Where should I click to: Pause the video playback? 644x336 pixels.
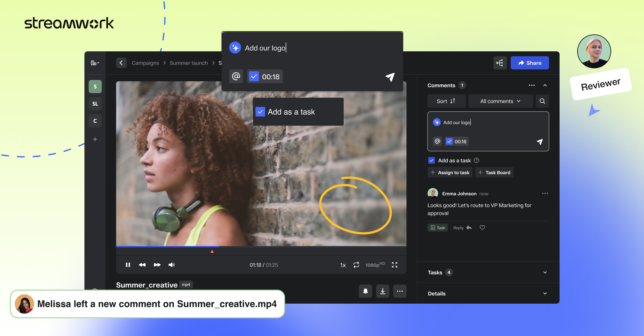(x=128, y=265)
